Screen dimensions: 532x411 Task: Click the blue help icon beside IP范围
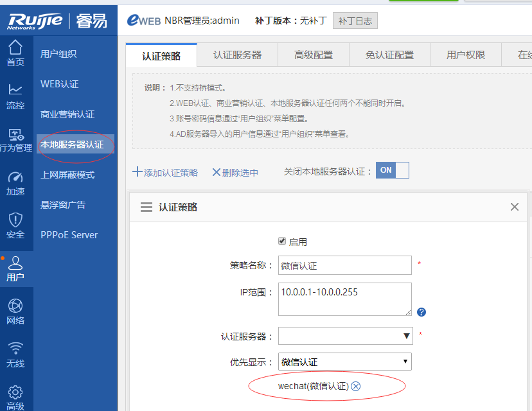pyautogui.click(x=421, y=312)
